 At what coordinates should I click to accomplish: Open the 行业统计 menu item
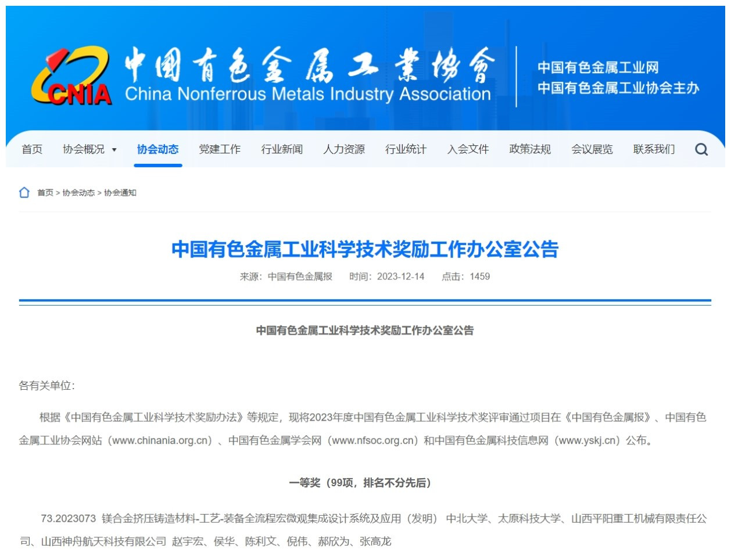pos(406,149)
